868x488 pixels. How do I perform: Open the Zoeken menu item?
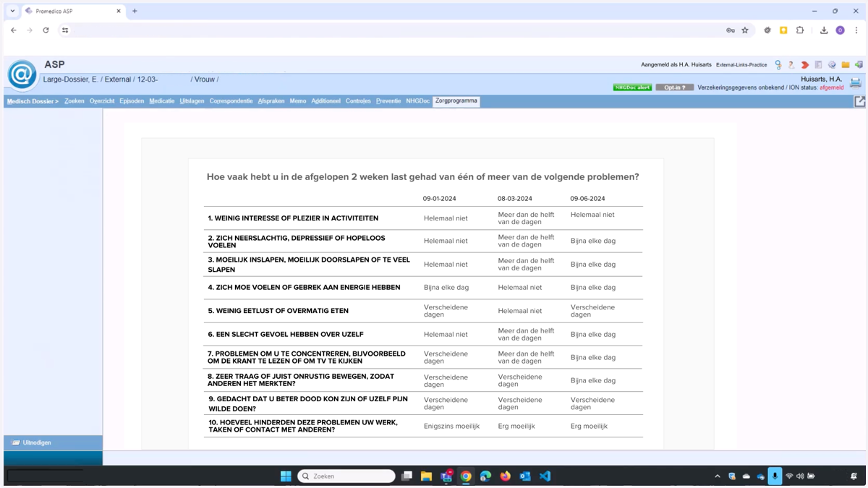point(75,101)
